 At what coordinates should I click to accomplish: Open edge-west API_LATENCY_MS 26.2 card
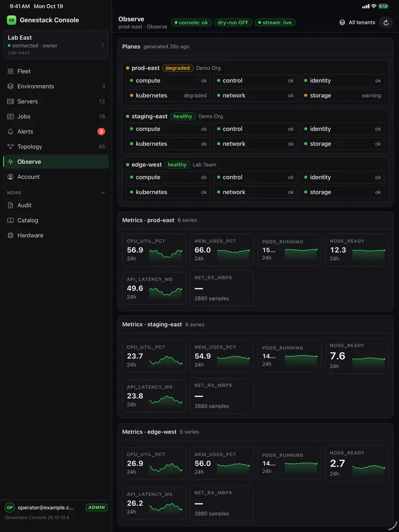(154, 503)
